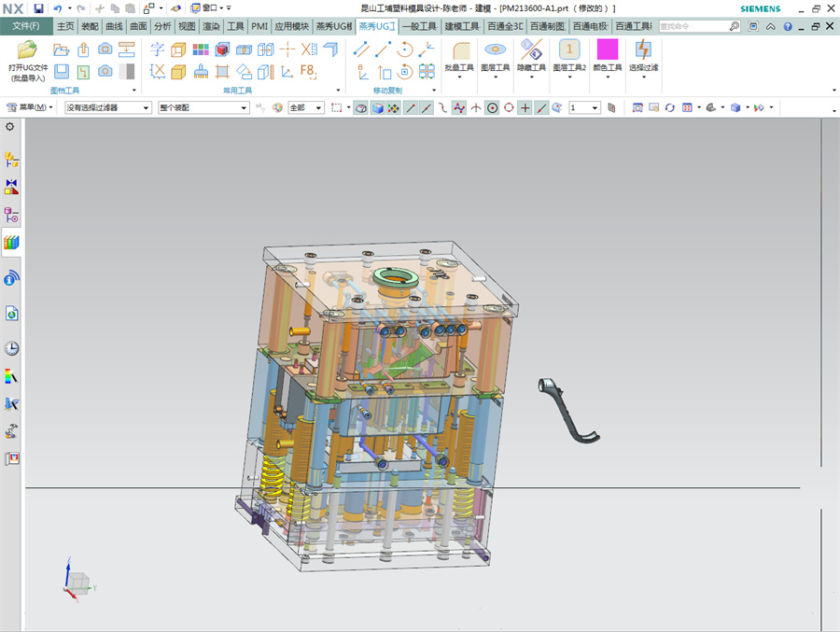This screenshot has width=840, height=632.
Task: Open the Constraint Navigator in sidebar
Action: 11,187
